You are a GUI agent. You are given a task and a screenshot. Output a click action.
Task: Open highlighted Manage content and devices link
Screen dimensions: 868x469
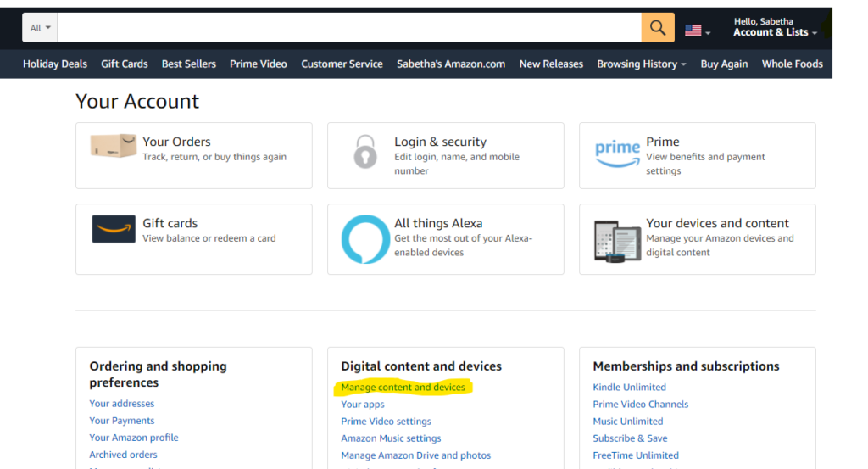[x=403, y=387]
